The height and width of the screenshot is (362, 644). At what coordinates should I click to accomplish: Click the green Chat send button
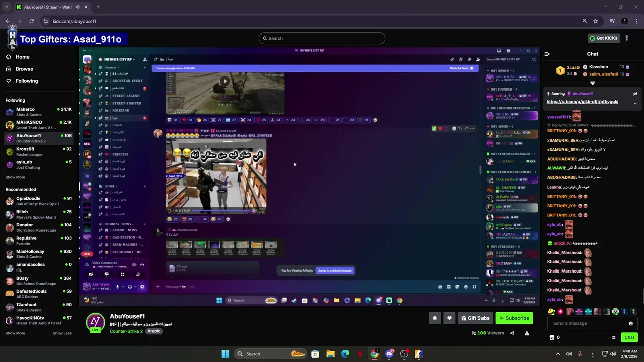(629, 337)
